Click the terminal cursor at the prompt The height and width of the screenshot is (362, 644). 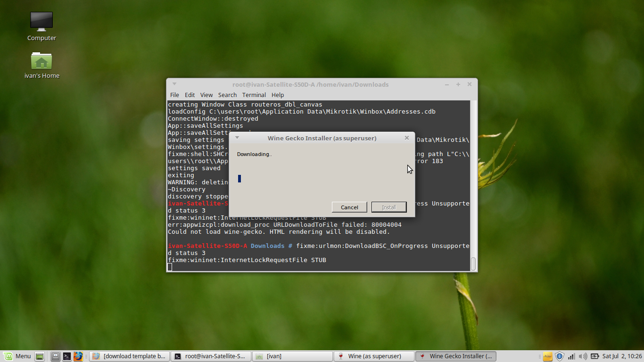pyautogui.click(x=170, y=267)
